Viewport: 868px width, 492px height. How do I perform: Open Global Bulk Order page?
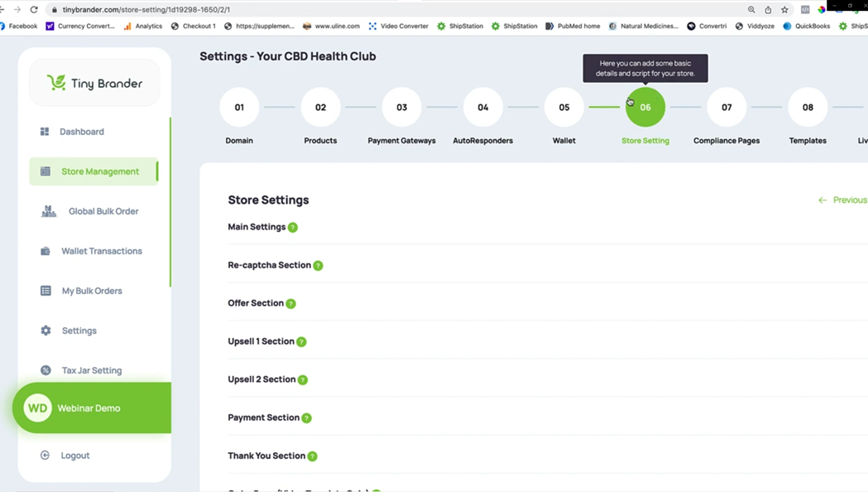pos(103,211)
